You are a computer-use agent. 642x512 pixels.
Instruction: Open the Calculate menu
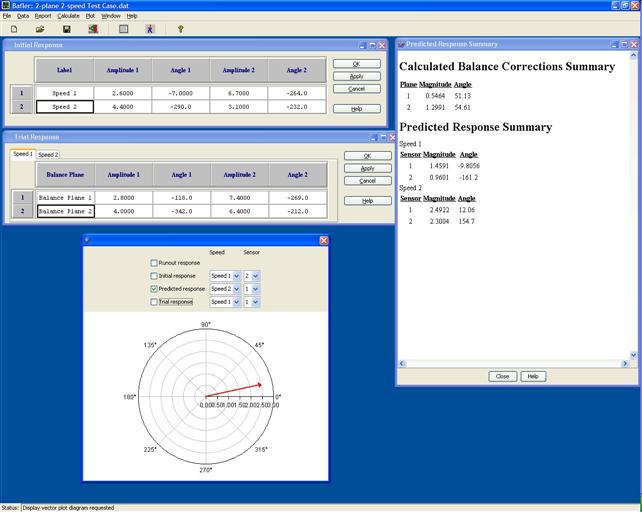click(x=68, y=16)
